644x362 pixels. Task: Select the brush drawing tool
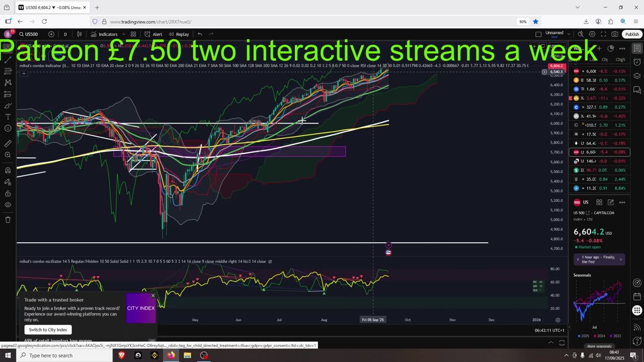click(8, 106)
